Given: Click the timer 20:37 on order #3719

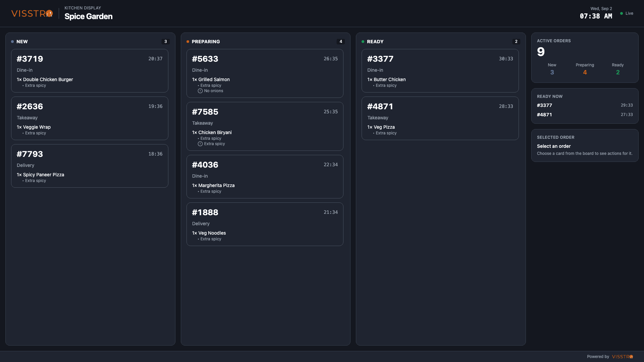Looking at the screenshot, I should coord(155,59).
